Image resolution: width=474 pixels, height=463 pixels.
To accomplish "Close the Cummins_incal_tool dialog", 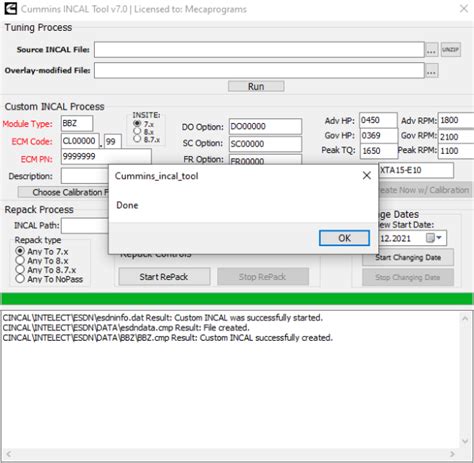I will [367, 175].
